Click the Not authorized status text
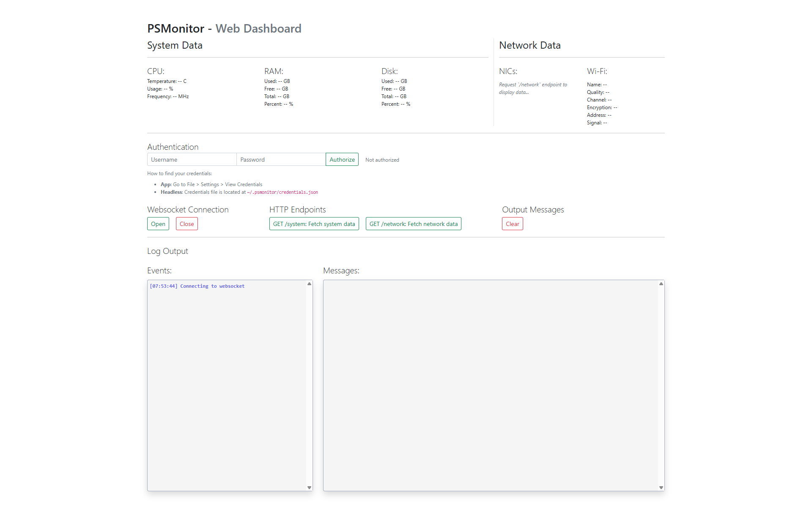The height and width of the screenshot is (512, 812). coord(382,160)
